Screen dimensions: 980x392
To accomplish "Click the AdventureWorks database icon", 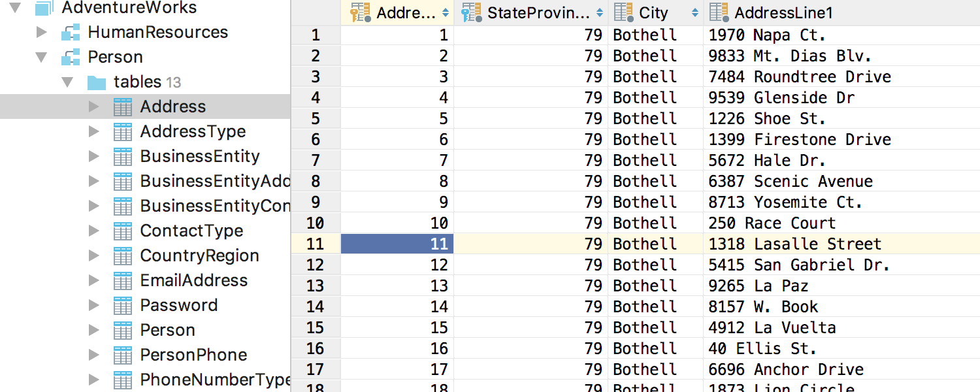I will point(44,8).
